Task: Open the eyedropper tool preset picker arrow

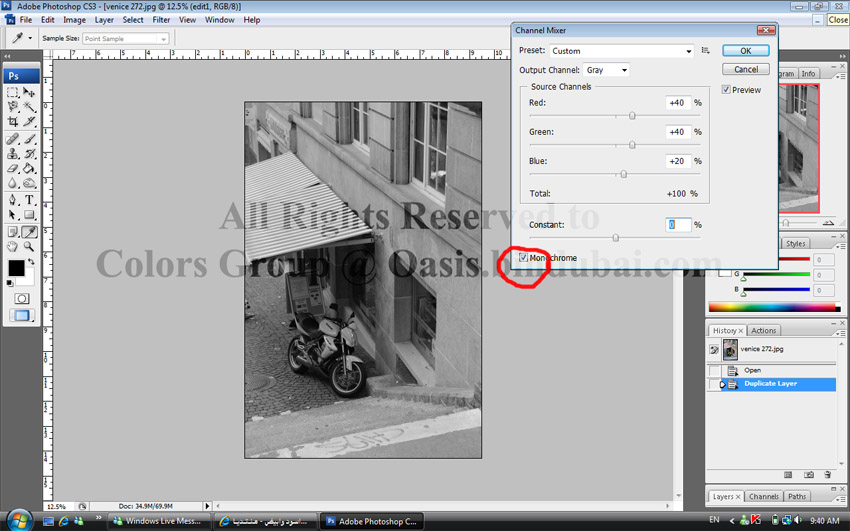Action: coord(30,38)
